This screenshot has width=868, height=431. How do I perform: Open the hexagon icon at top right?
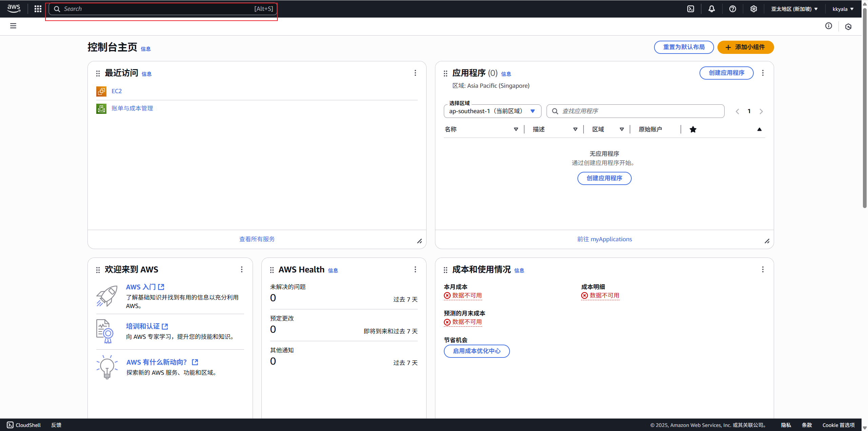pos(848,27)
